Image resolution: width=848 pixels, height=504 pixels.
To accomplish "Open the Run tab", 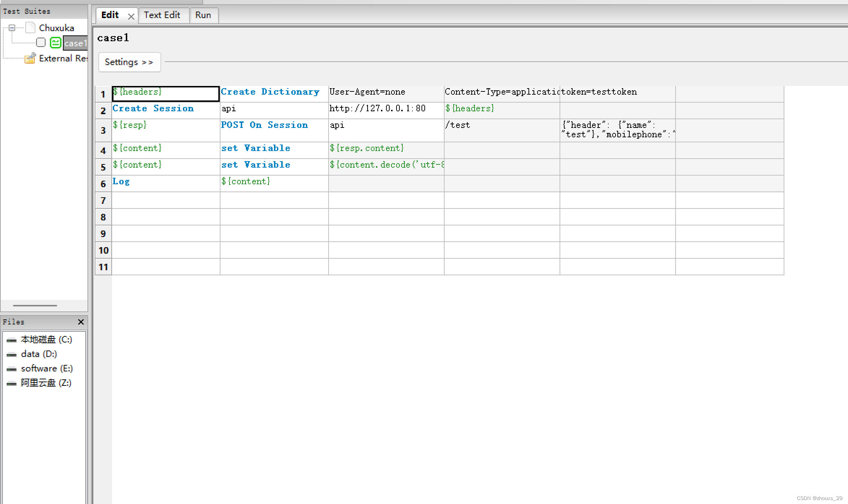I will pos(203,15).
